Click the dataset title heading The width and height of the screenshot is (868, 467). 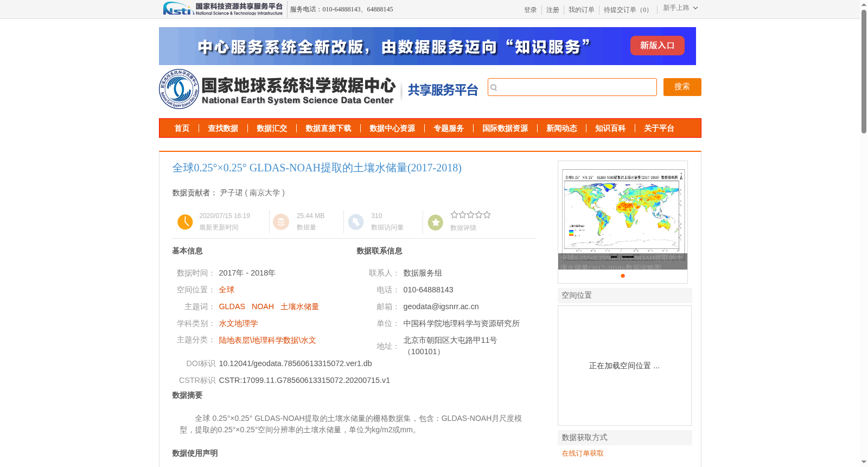[x=317, y=168]
